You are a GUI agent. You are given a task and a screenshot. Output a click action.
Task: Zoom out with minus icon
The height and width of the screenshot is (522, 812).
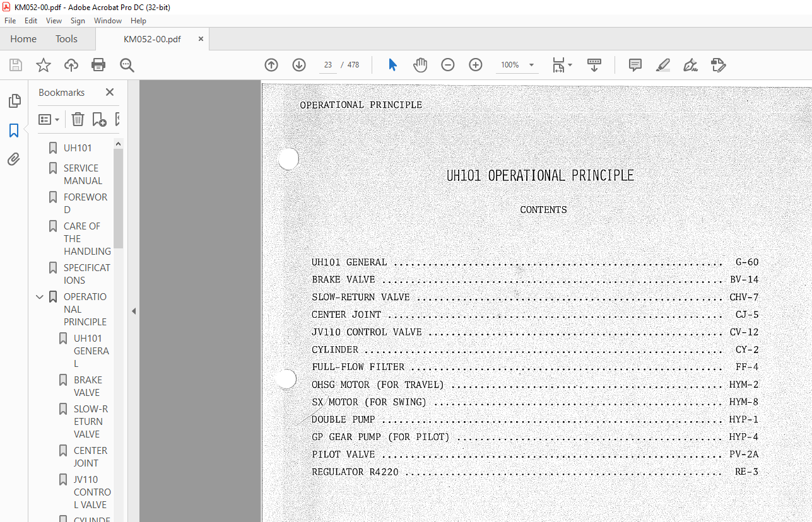(x=448, y=65)
